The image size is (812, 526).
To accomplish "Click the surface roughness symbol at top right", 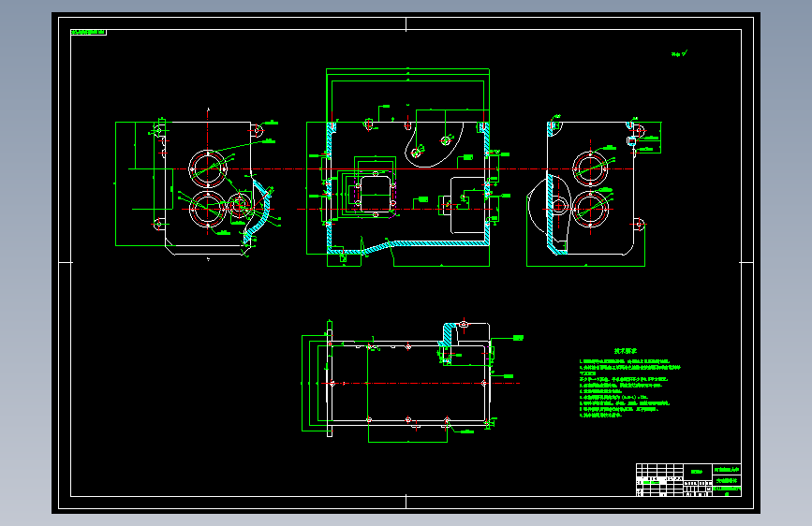I will [x=679, y=53].
